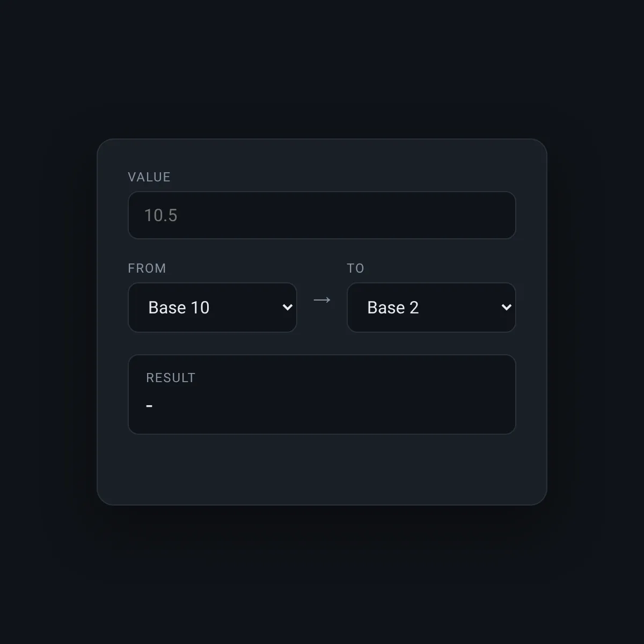Click the arrow between From and To

[322, 300]
